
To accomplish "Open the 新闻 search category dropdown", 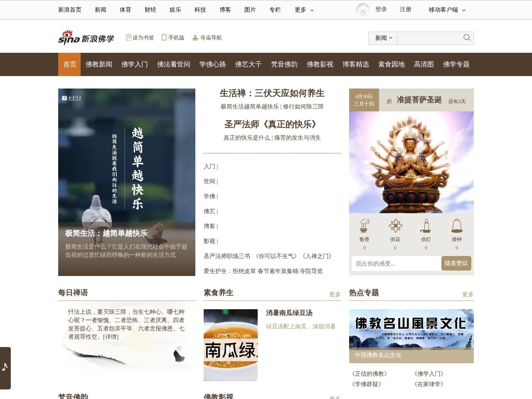I will pyautogui.click(x=383, y=38).
